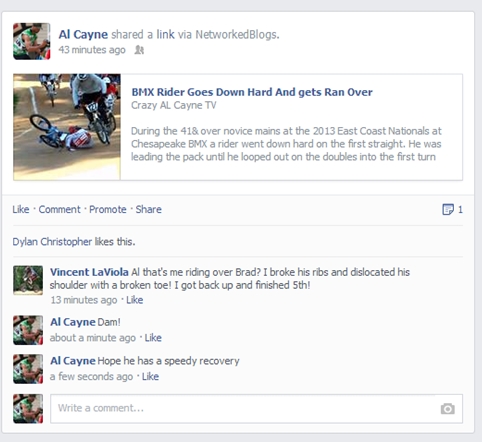Share the BMX post

pyautogui.click(x=148, y=209)
